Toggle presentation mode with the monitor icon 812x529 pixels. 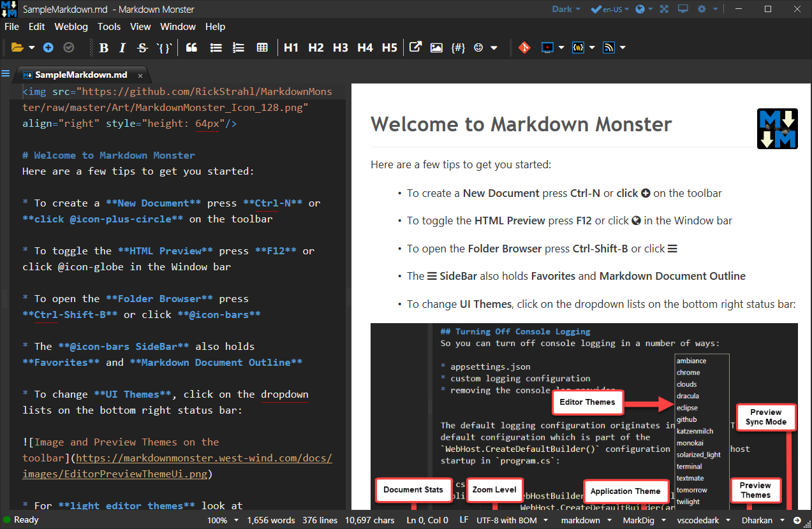[683, 9]
